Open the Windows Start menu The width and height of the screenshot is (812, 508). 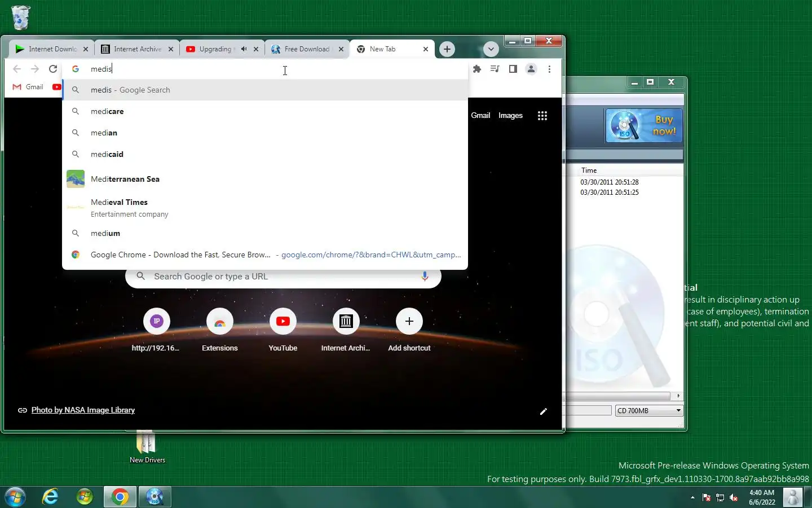click(15, 497)
